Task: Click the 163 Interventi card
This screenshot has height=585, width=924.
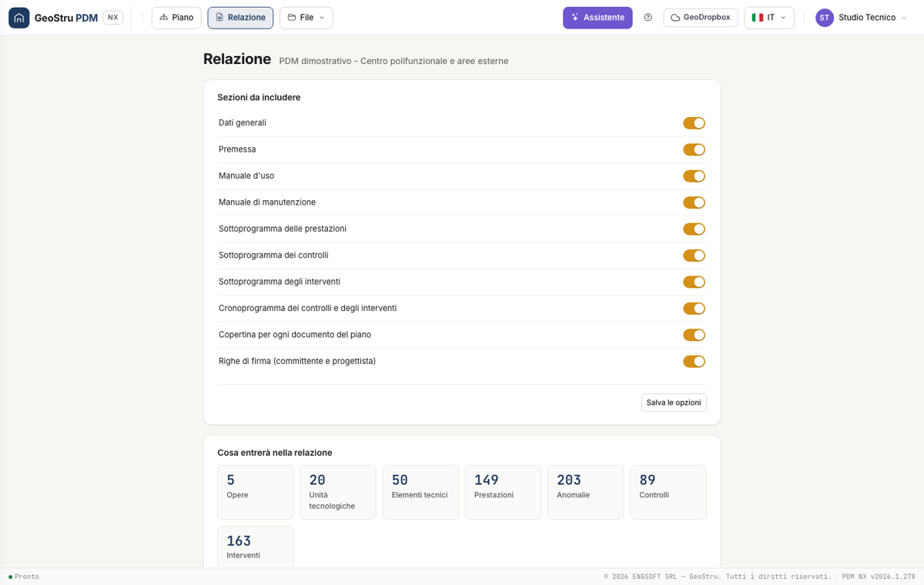Action: coord(256,547)
